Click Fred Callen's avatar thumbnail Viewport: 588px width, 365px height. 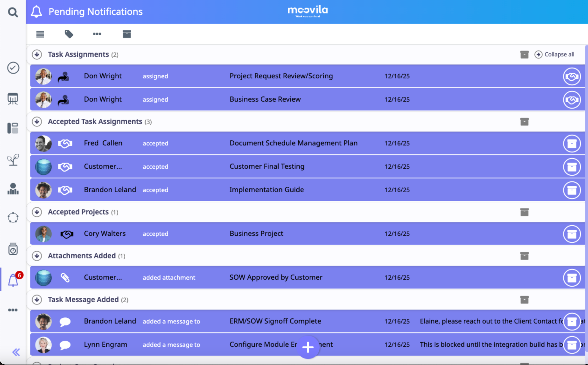[x=43, y=143]
